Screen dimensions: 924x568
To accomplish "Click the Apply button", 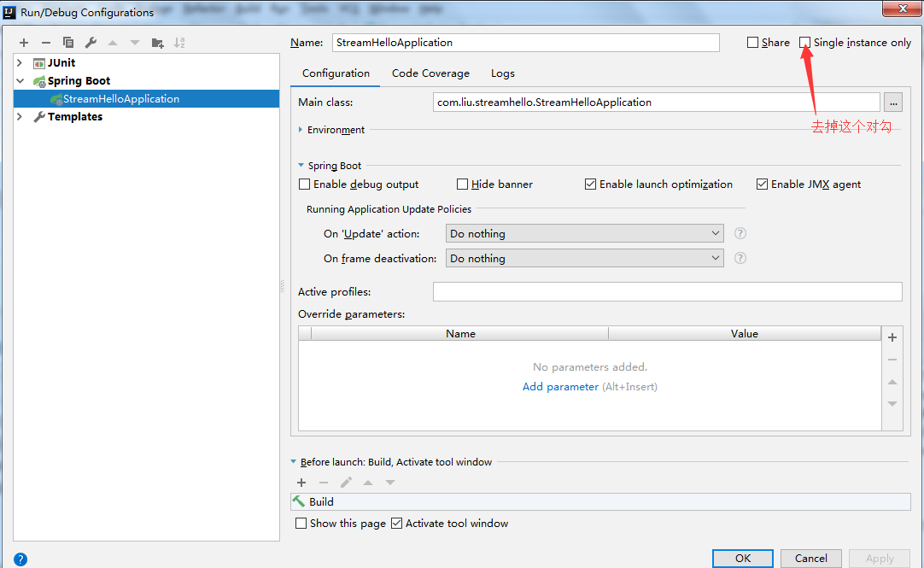I will (880, 558).
